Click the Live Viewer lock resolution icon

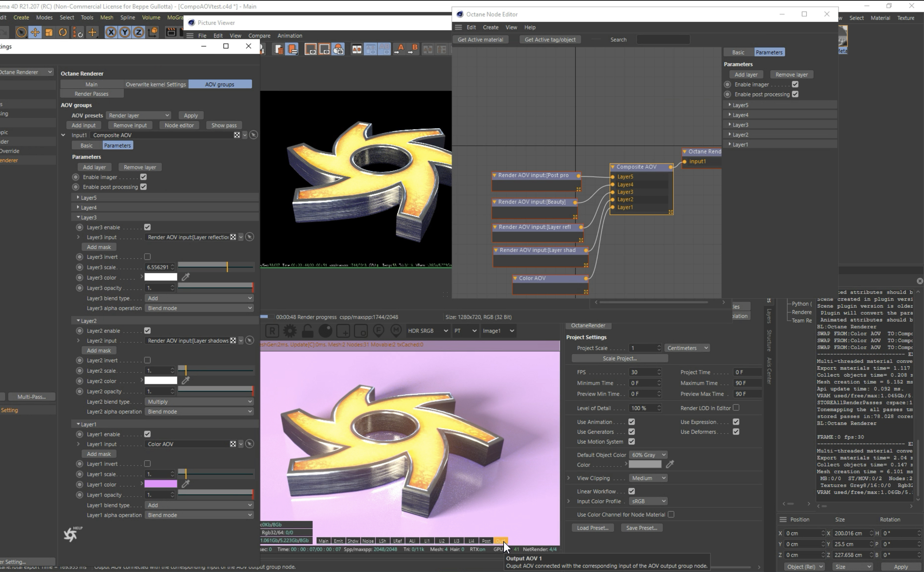[x=307, y=331]
